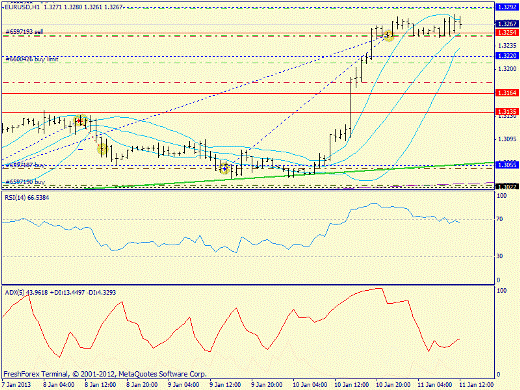Click the red 1.3164 price tag
The width and height of the screenshot is (520, 390).
pos(507,93)
